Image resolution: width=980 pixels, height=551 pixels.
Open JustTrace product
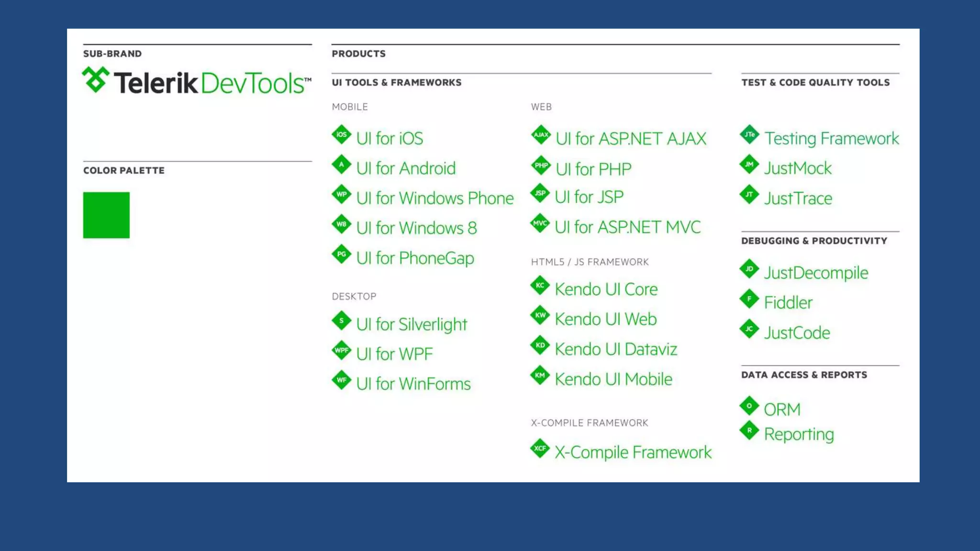(798, 198)
